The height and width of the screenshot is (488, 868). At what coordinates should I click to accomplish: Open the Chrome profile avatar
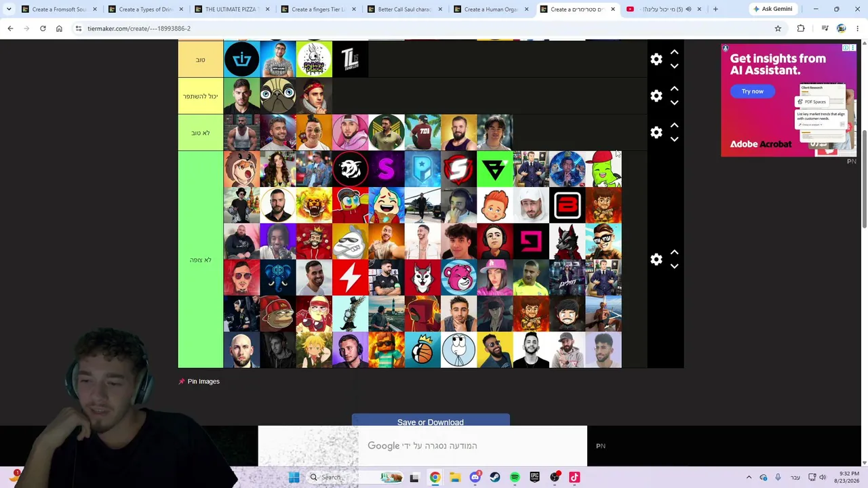(x=841, y=28)
